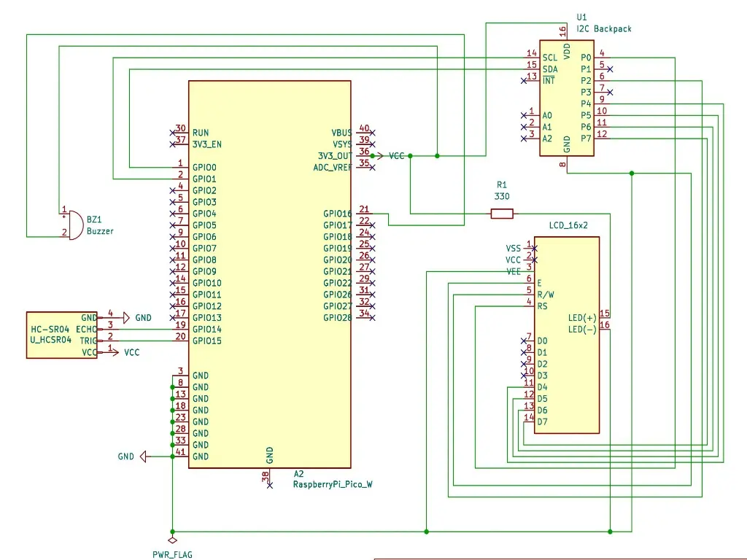
Task: Click the HC-SR04 label
Action: point(50,329)
